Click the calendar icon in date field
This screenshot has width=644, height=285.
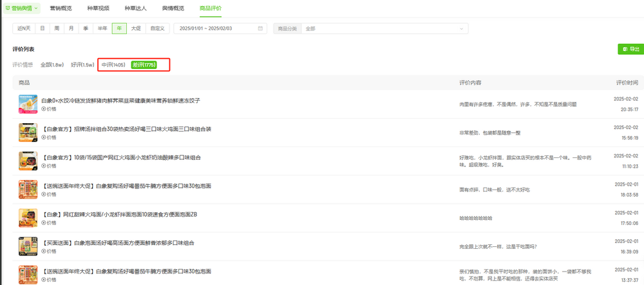260,28
